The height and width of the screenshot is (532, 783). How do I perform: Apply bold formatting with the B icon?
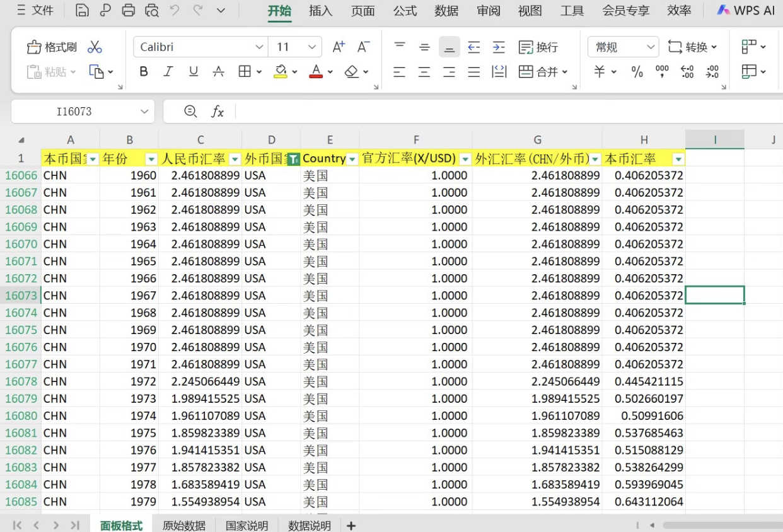coord(143,71)
